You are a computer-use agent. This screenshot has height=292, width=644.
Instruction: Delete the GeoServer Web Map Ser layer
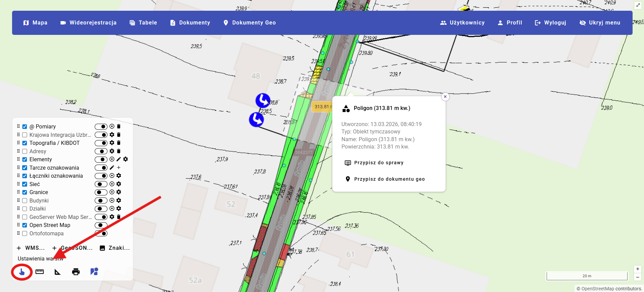point(119,217)
